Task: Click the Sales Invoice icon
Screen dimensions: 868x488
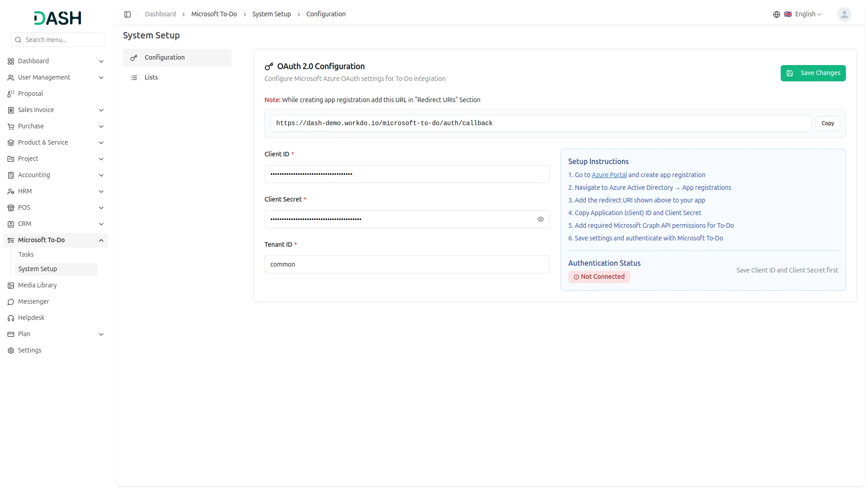Action: pos(11,110)
